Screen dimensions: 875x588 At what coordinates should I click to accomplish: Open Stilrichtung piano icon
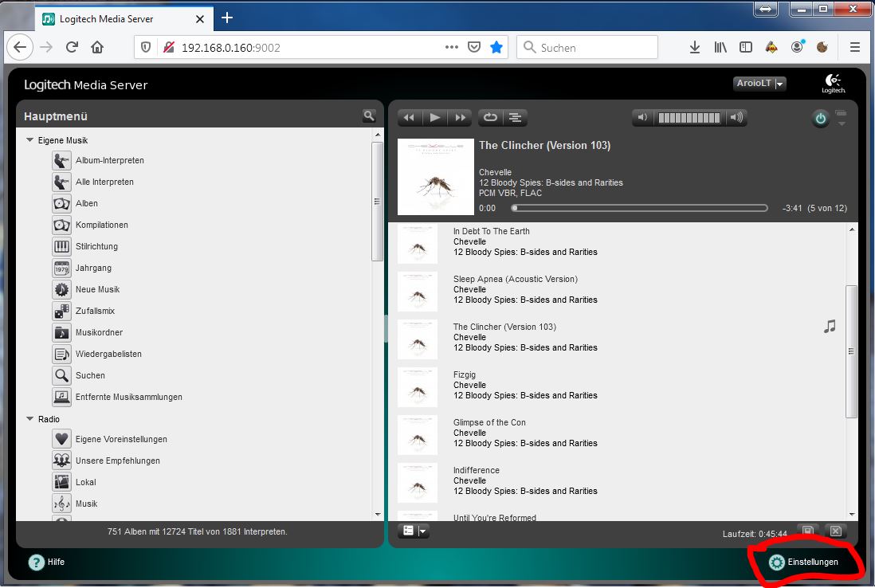click(61, 246)
